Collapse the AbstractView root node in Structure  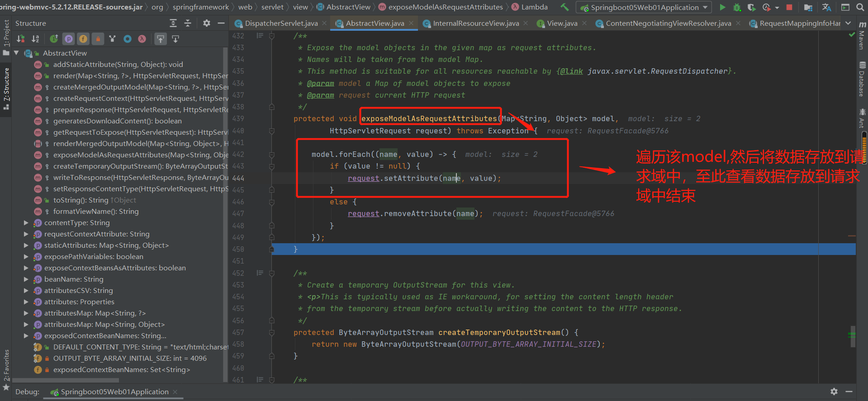(16, 53)
